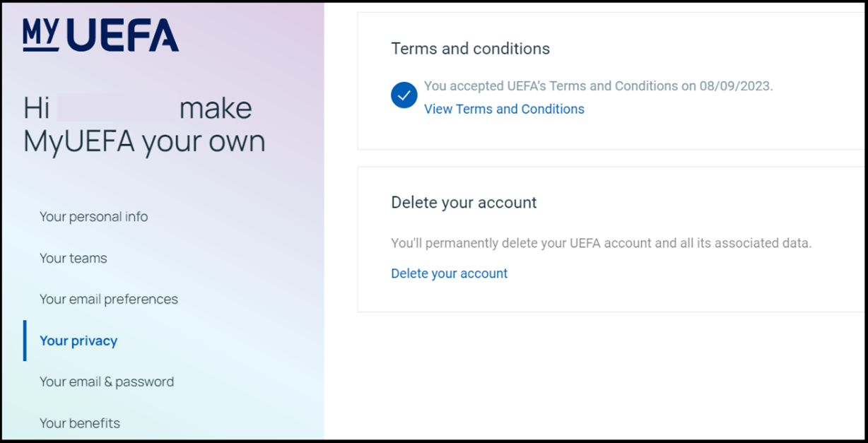Click the Terms and conditions card heading

[x=471, y=49]
